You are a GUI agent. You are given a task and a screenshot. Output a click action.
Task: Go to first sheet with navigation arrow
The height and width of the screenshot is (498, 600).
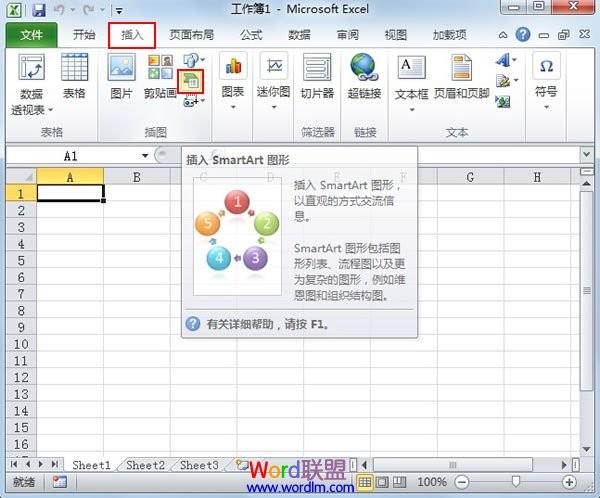click(x=14, y=464)
